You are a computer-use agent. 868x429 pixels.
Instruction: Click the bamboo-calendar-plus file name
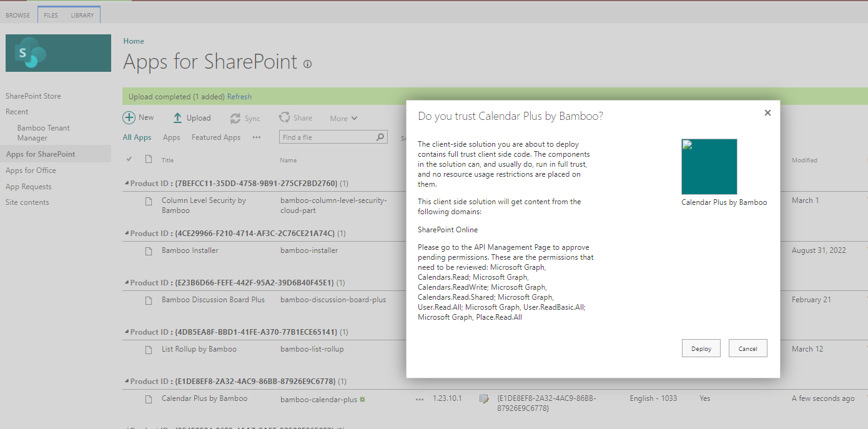(318, 399)
